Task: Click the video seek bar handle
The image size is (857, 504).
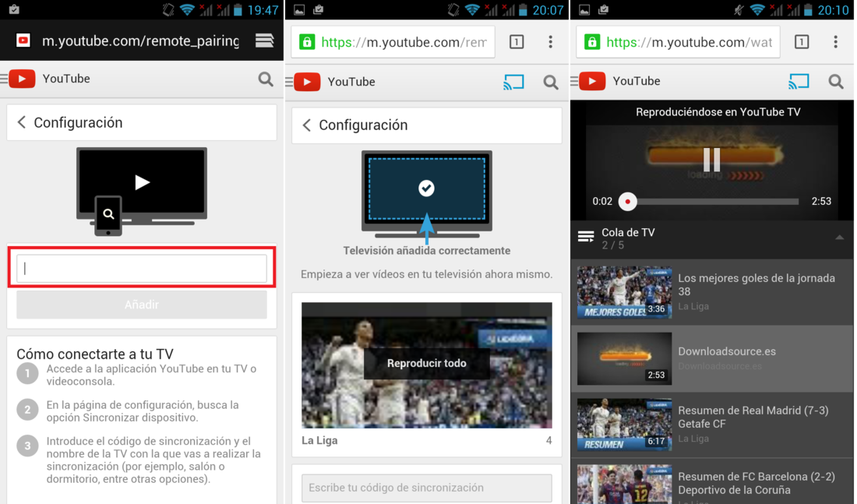Action: click(627, 202)
